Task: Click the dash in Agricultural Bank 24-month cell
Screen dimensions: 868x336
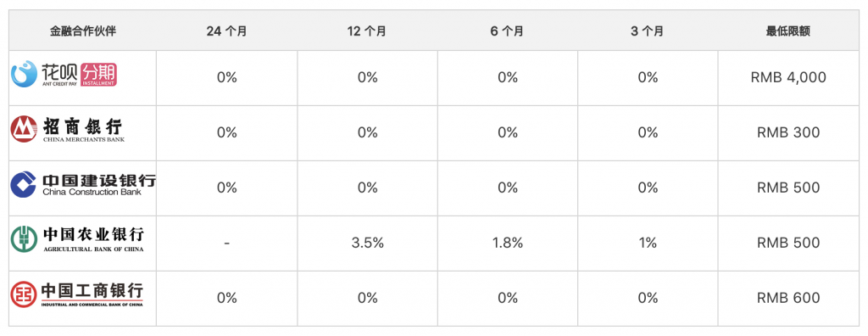Action: [227, 243]
